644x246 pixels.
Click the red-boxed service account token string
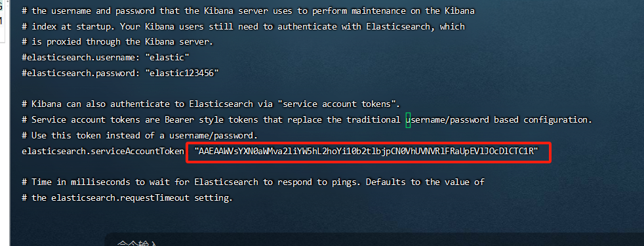367,151
